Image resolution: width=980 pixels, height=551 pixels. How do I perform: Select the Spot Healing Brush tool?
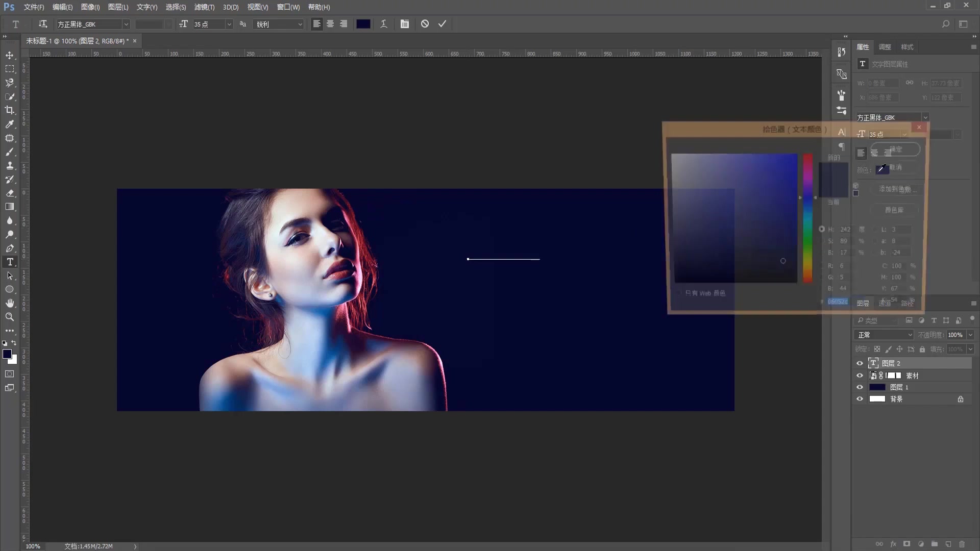coord(10,138)
